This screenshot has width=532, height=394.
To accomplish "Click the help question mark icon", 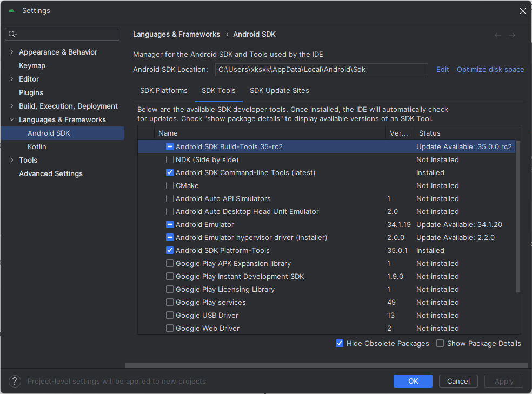I will [x=15, y=381].
